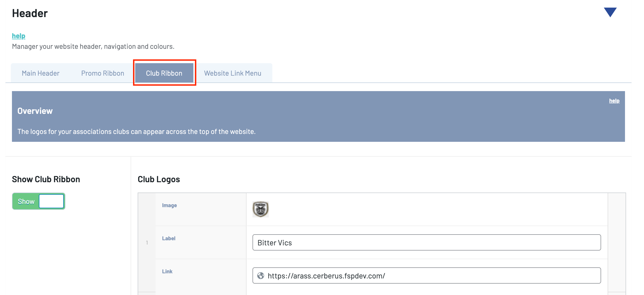The height and width of the screenshot is (295, 644).
Task: Switch to the Main Header tab
Action: point(40,73)
